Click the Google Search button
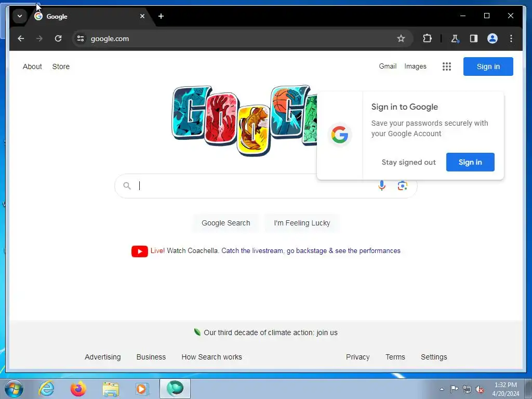 pos(225,223)
